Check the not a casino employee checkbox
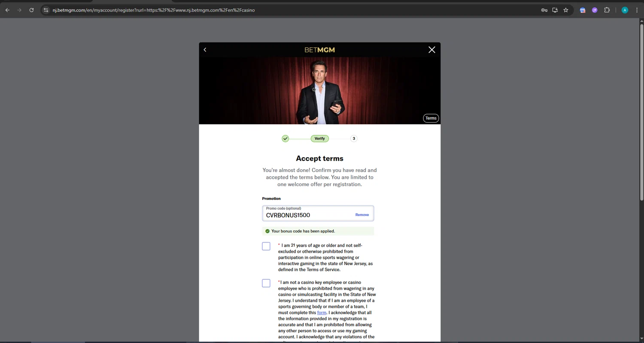This screenshot has height=343, width=644. click(x=266, y=283)
